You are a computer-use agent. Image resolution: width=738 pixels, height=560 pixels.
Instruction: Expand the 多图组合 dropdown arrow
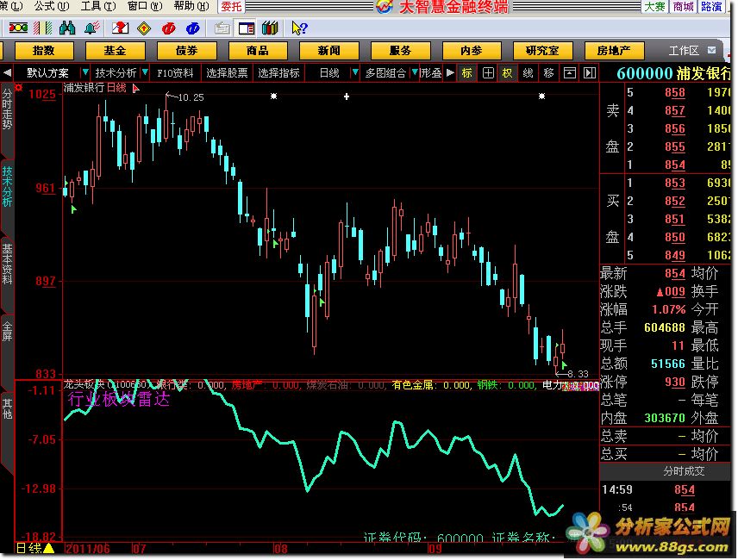coord(415,72)
